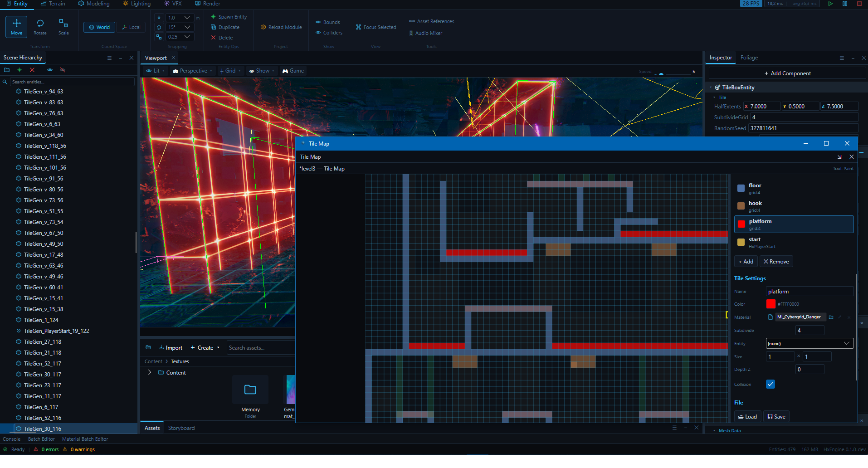Click the red stop icon in top-right corner

tap(859, 4)
